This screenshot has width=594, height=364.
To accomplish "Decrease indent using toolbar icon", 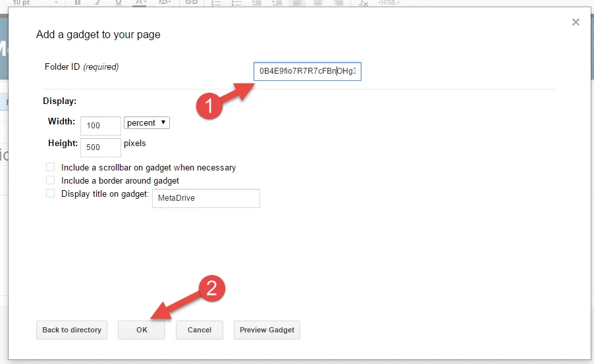I will [x=257, y=3].
